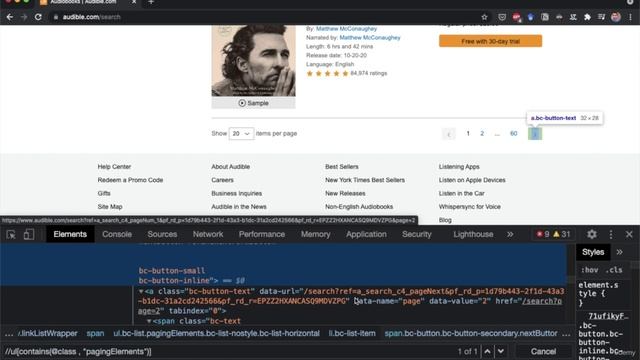Open author link Matthew McConaughey
640x360 pixels.
(347, 29)
